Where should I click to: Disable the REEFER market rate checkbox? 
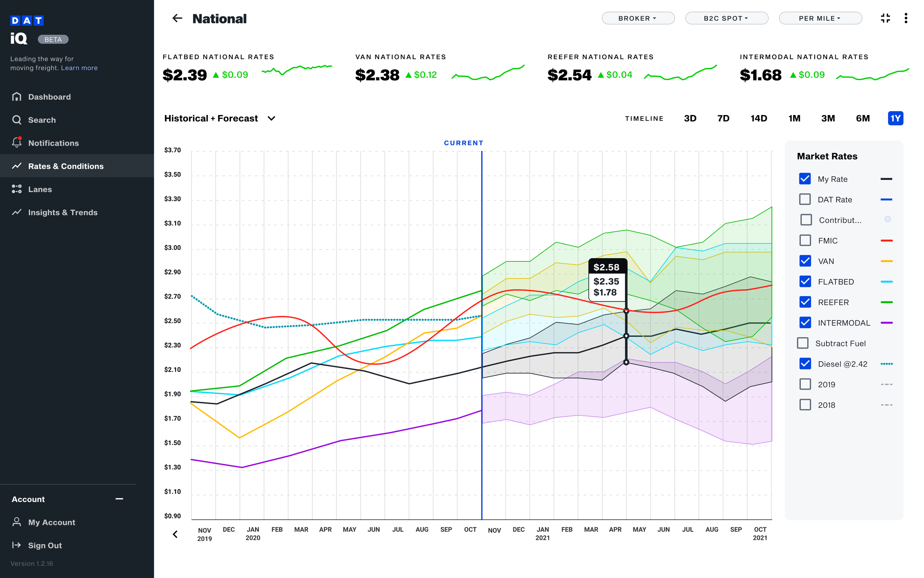click(805, 302)
